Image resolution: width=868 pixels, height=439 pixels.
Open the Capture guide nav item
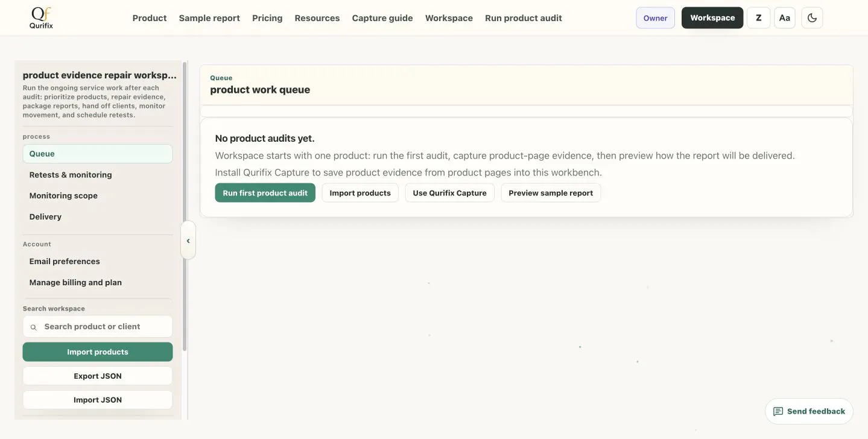pos(382,18)
